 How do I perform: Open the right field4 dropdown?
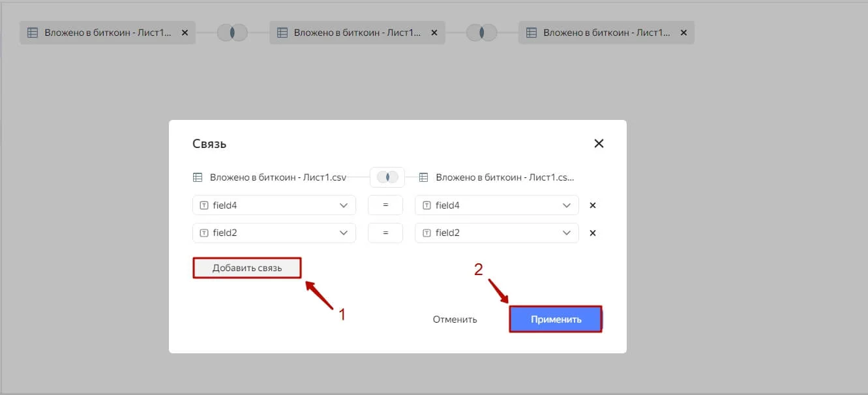click(x=497, y=205)
